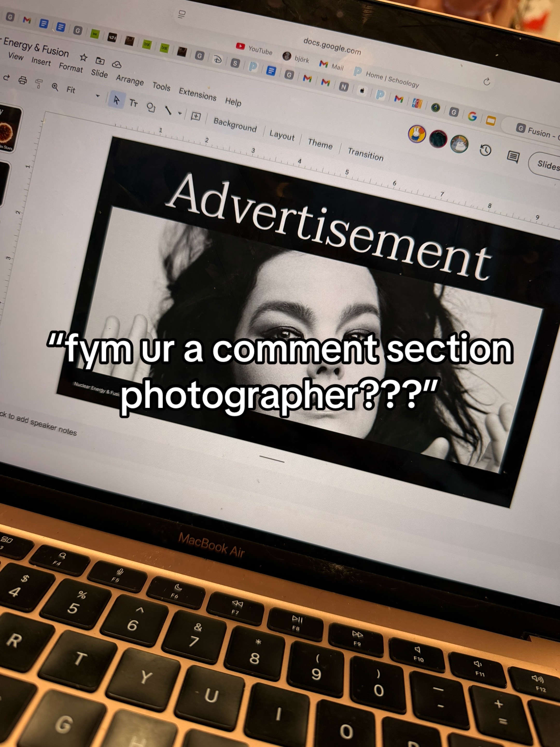Open the Arrange menu
This screenshot has height=747, width=560.
point(130,80)
